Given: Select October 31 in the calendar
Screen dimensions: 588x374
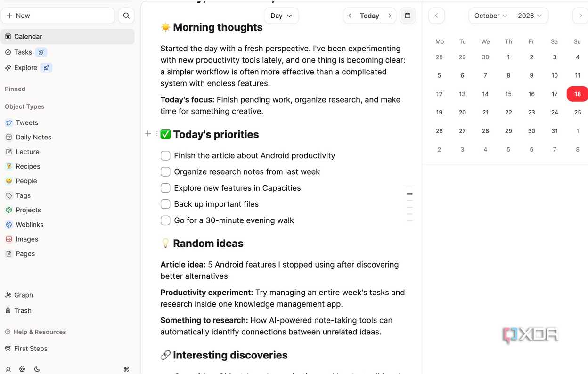Looking at the screenshot, I should tap(555, 131).
